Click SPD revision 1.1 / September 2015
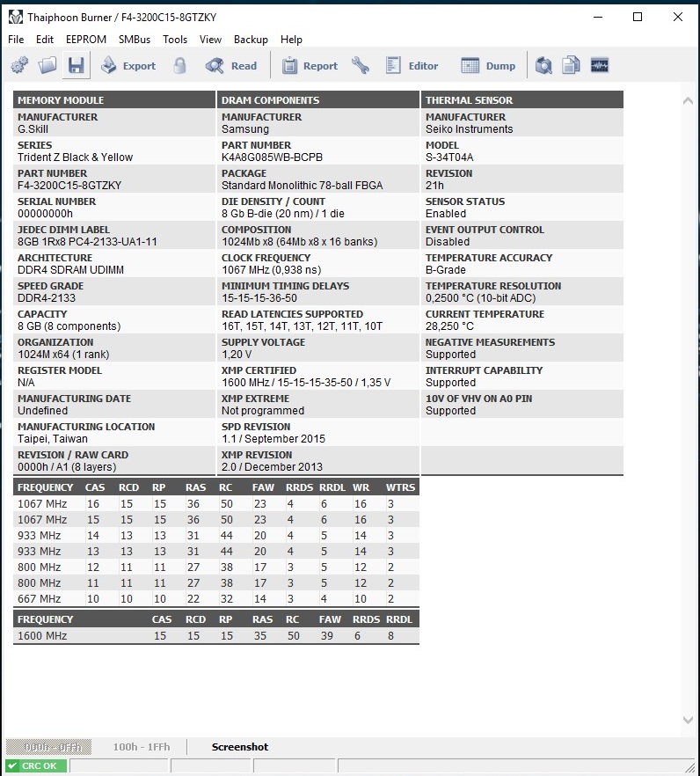Image resolution: width=700 pixels, height=776 pixels. click(x=273, y=439)
